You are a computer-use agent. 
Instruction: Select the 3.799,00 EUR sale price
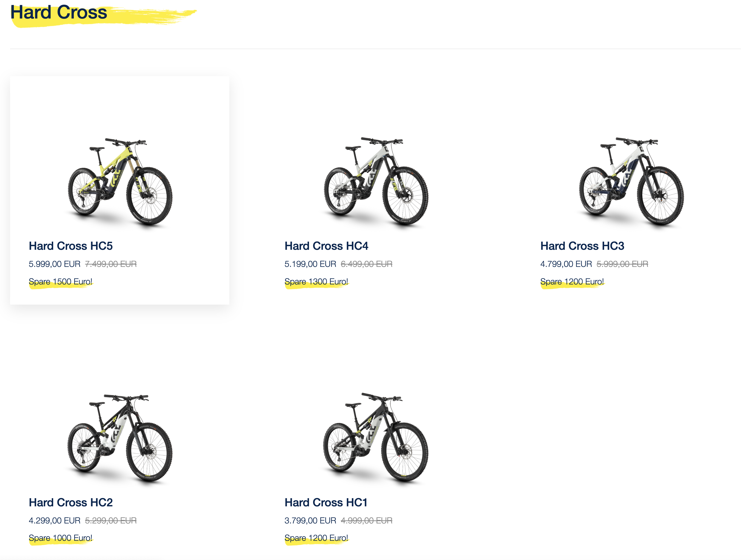click(310, 520)
